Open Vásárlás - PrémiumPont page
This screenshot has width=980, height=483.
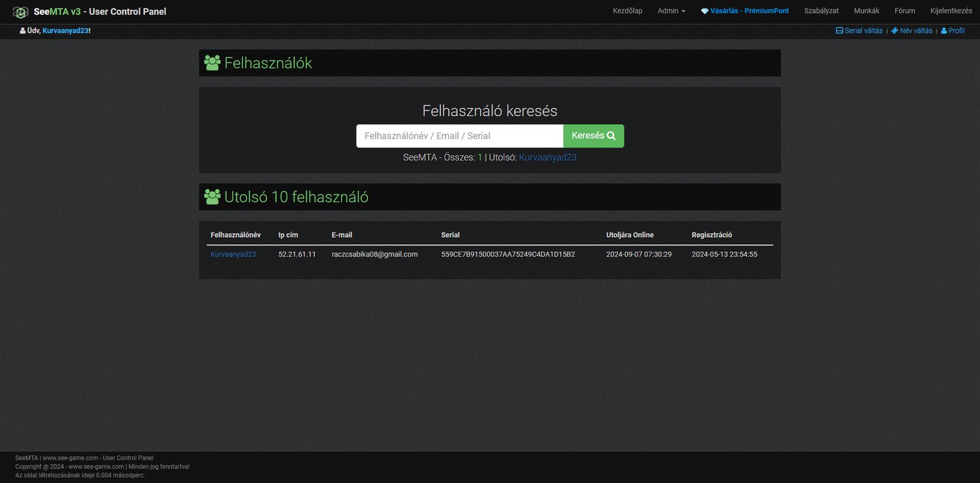[749, 11]
